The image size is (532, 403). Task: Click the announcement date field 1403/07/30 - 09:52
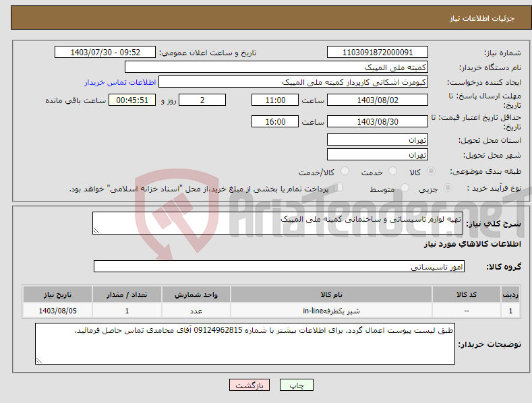coord(105,53)
